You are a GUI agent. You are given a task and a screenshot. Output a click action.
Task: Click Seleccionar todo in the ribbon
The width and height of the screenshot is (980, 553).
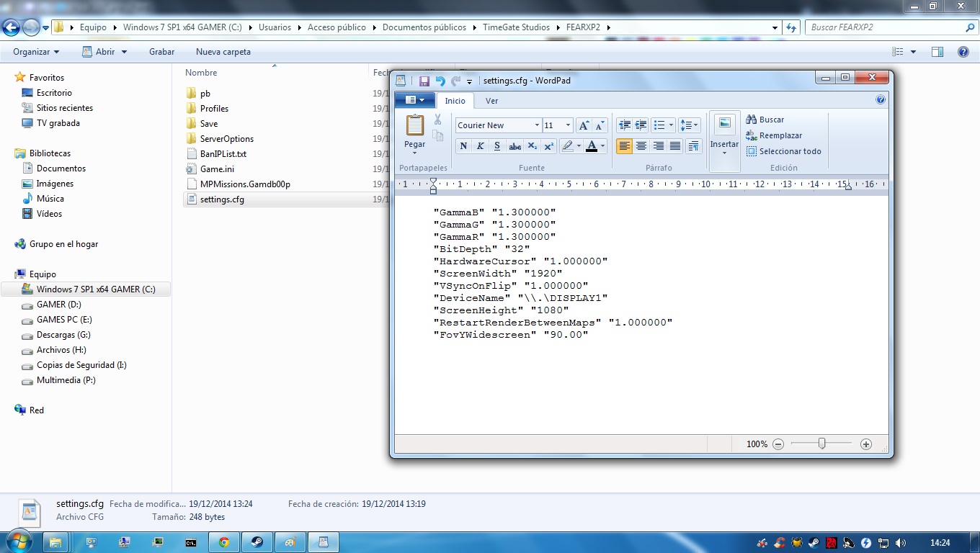784,151
